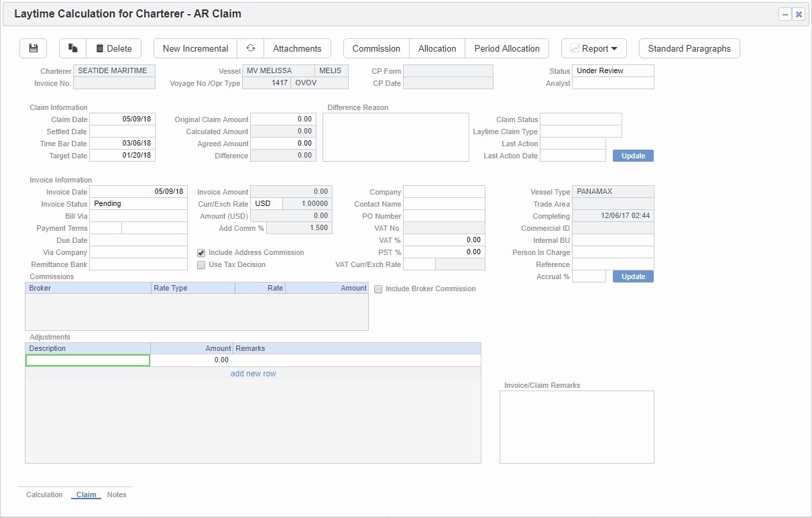
Task: Switch to the Notes tab
Action: 117,495
